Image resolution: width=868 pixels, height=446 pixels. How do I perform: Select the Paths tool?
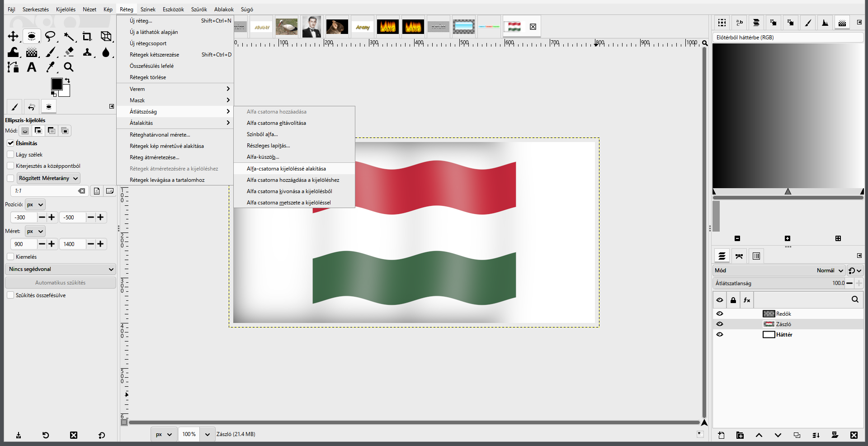click(x=13, y=67)
